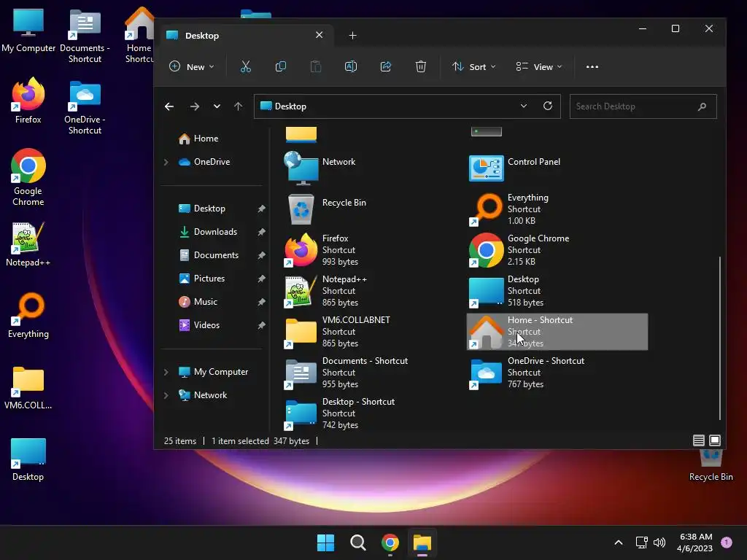This screenshot has height=560, width=747.
Task: Open the New dropdown menu
Action: [x=192, y=66]
